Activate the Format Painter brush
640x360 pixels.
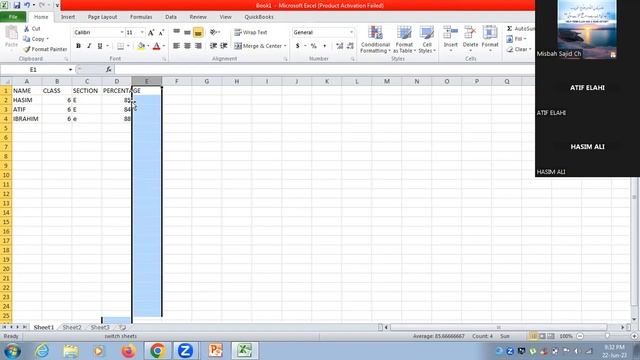point(27,49)
